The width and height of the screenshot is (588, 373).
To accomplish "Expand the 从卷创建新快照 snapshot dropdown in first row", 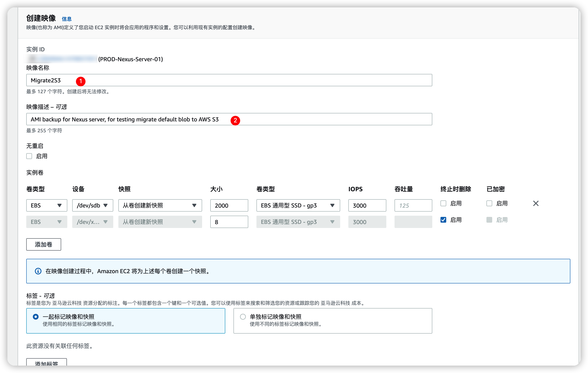I will (160, 205).
